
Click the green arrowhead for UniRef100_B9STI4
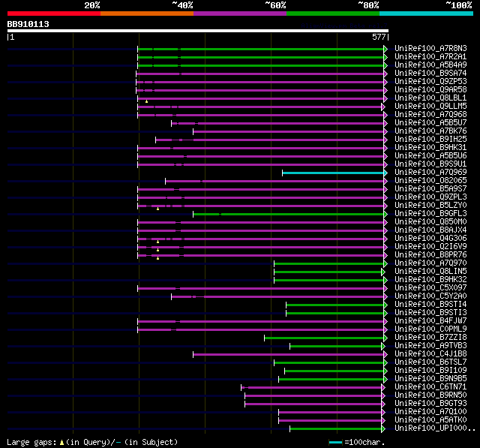pos(385,305)
